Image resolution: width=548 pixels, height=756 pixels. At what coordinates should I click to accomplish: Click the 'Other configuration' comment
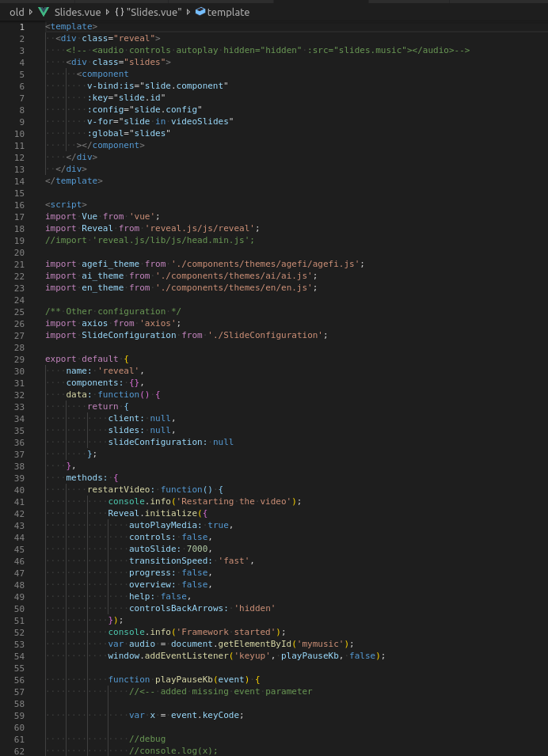click(113, 311)
